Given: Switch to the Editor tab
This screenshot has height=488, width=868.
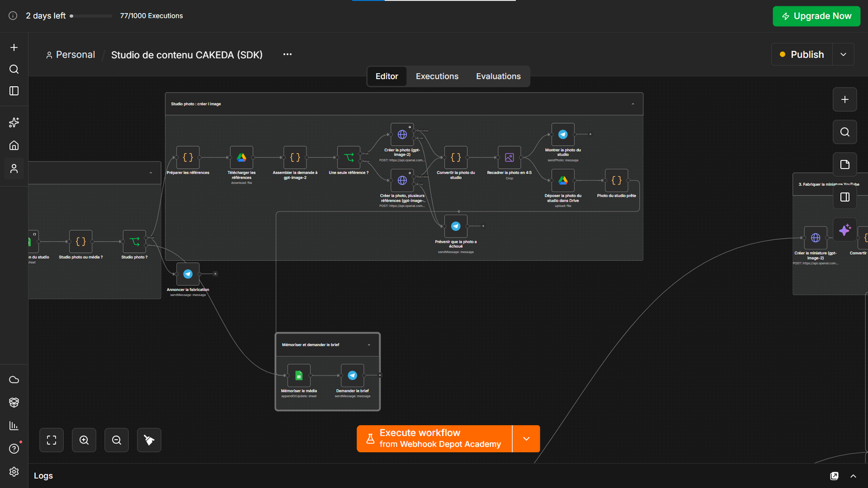Looking at the screenshot, I should pos(387,76).
